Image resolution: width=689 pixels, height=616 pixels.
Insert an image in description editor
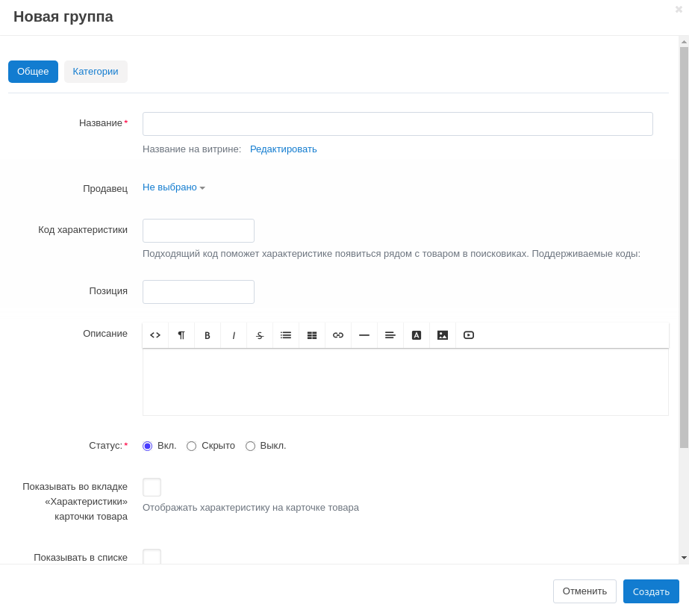tap(443, 335)
